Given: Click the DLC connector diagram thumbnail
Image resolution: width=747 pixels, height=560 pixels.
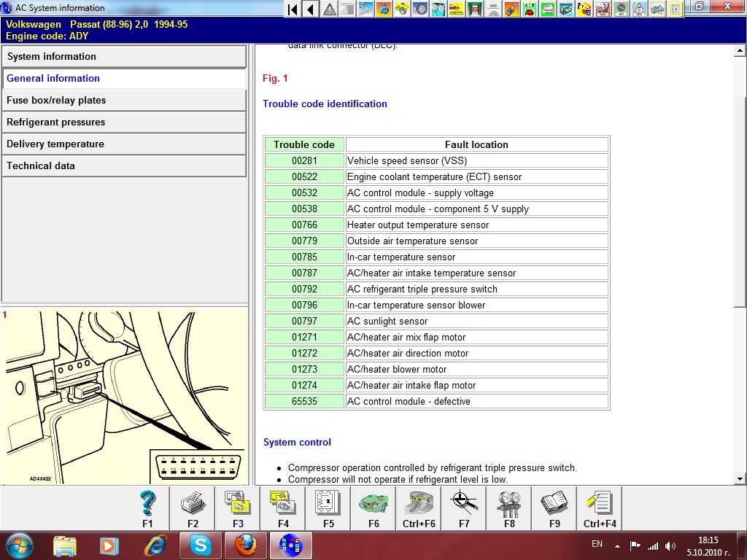Looking at the screenshot, I should (x=124, y=396).
